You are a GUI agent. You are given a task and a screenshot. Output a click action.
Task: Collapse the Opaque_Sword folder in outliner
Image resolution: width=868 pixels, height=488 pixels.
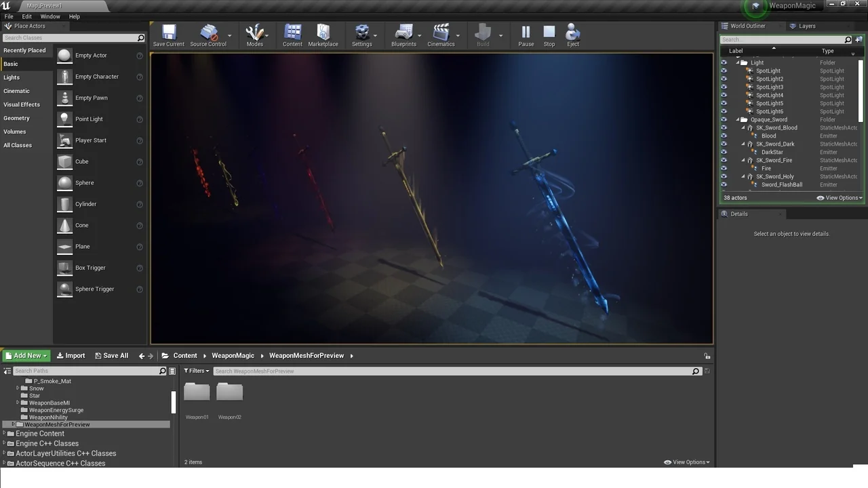(x=738, y=120)
